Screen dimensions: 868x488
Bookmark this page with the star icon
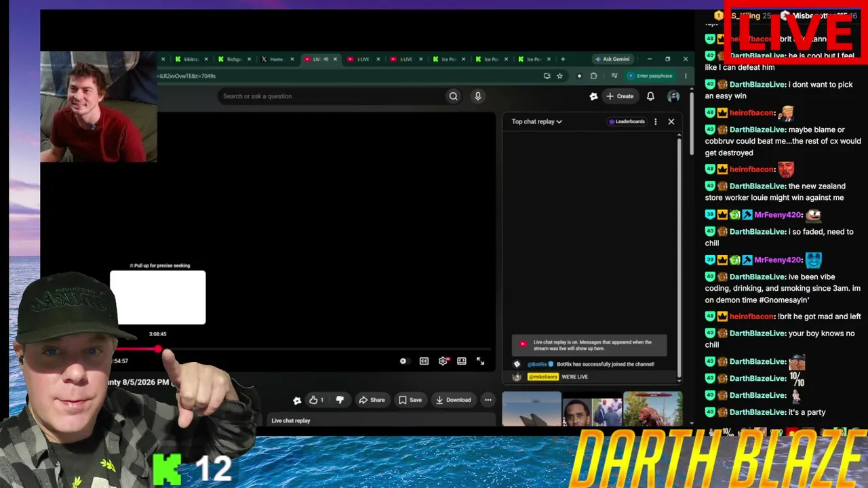tap(559, 76)
